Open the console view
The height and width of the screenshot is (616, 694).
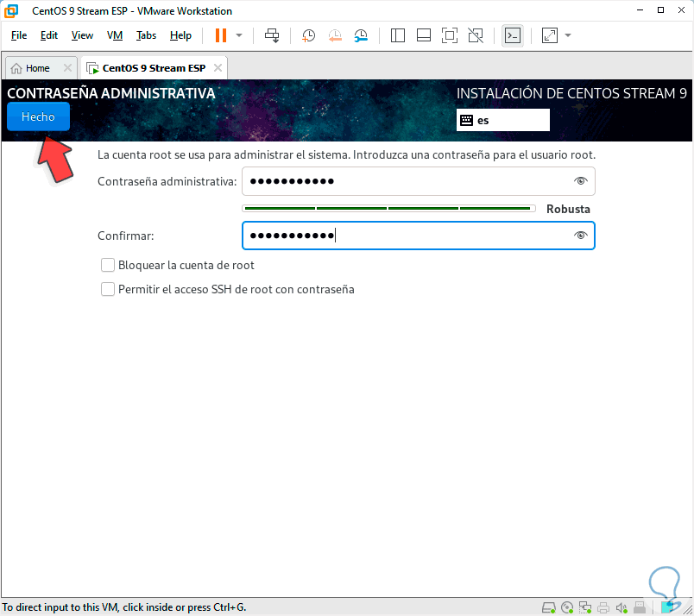(x=513, y=35)
